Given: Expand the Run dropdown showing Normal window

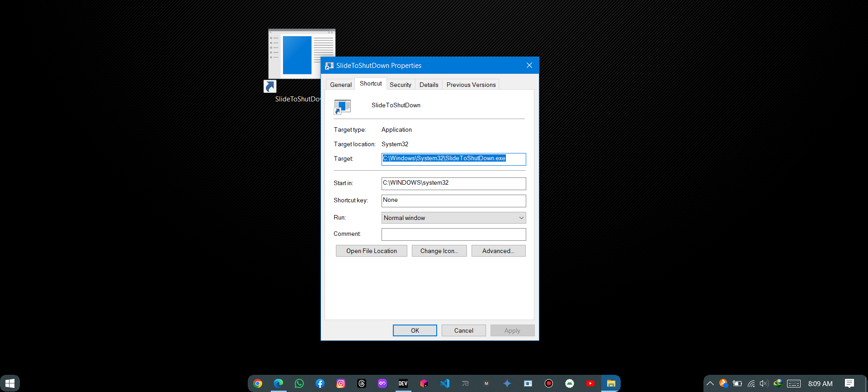Looking at the screenshot, I should (453, 218).
